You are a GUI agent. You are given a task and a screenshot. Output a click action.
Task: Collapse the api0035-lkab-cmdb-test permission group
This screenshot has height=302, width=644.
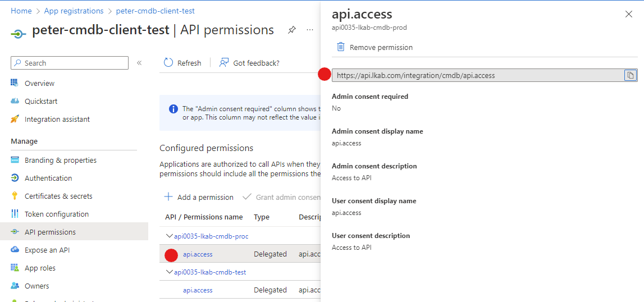coord(170,272)
